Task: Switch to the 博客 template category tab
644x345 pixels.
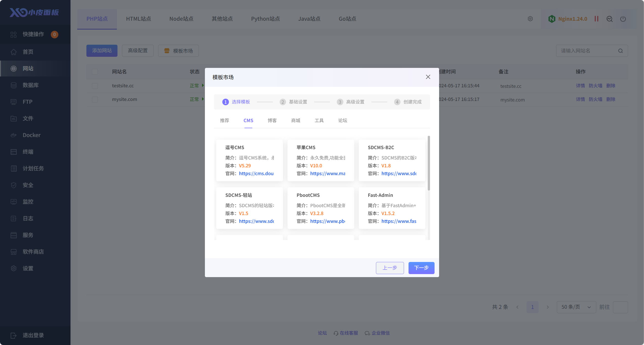Action: click(272, 121)
